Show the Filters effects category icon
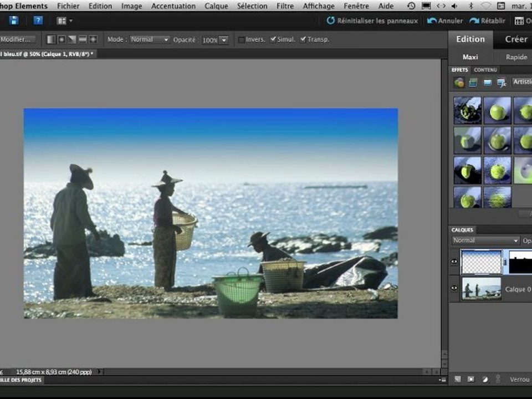 tap(459, 83)
